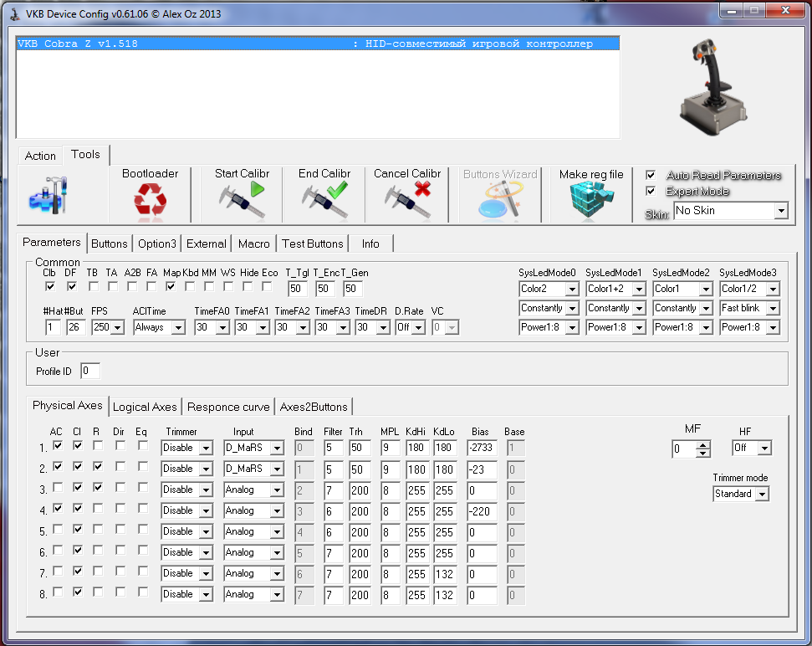Click the Make reg file cube icon
Screen dimensions: 812x646
pyautogui.click(x=590, y=200)
